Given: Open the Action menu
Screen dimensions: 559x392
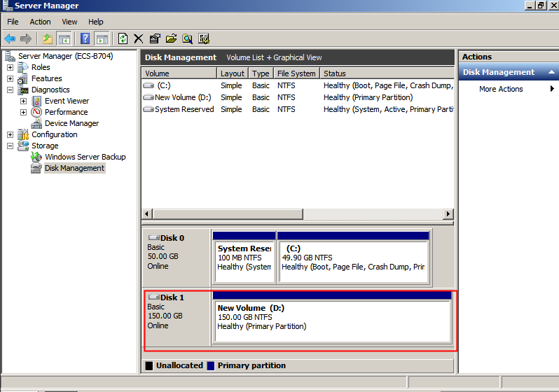Looking at the screenshot, I should (x=41, y=22).
